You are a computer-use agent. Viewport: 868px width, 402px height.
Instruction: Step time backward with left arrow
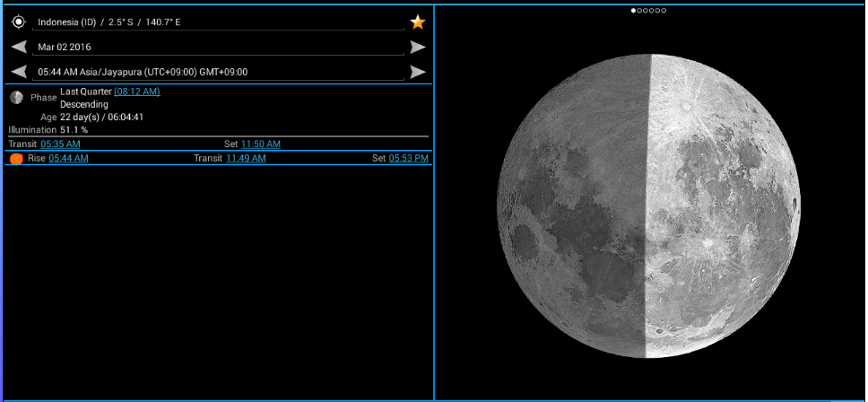[19, 72]
